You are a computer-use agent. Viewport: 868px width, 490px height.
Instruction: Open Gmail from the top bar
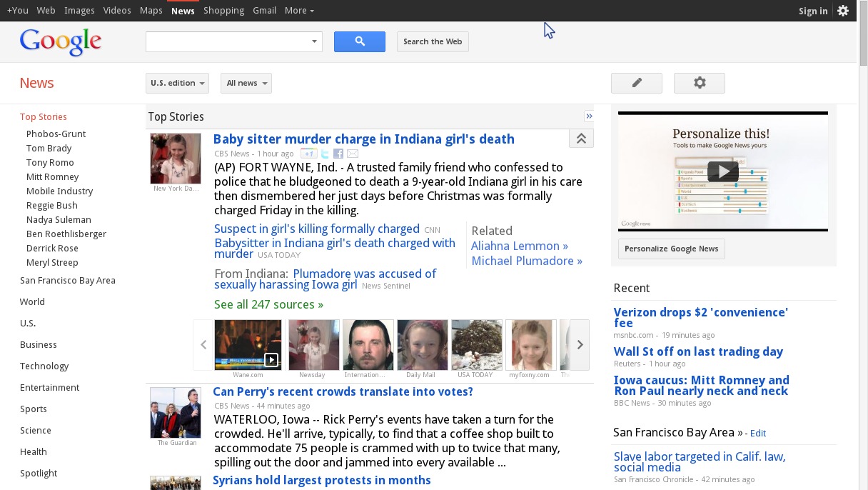click(x=264, y=11)
